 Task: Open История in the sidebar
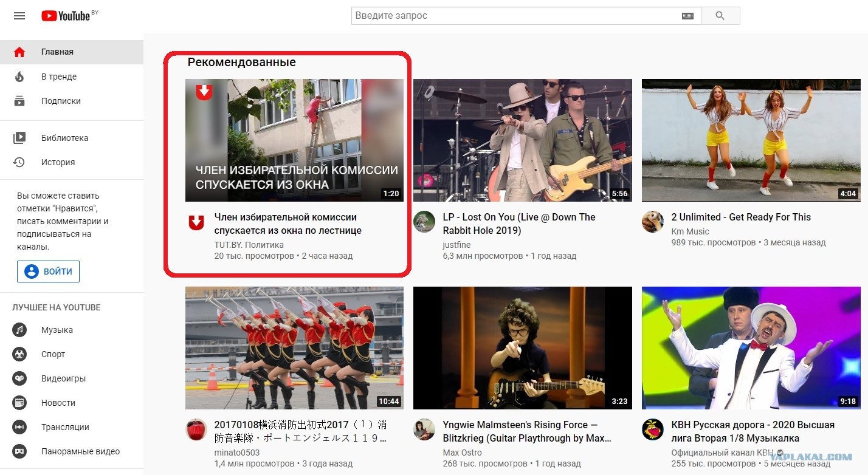[72, 162]
